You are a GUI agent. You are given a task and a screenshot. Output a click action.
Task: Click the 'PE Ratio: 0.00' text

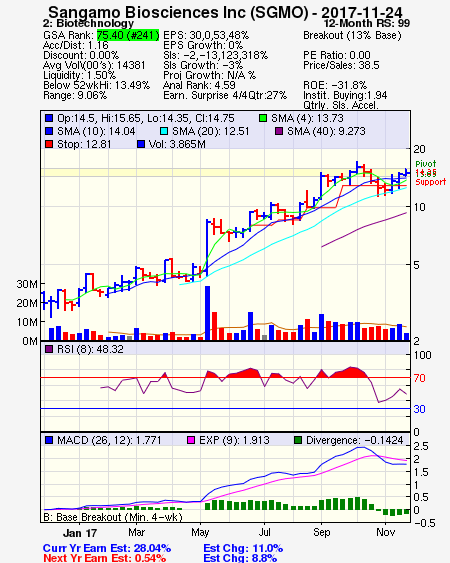pos(337,55)
